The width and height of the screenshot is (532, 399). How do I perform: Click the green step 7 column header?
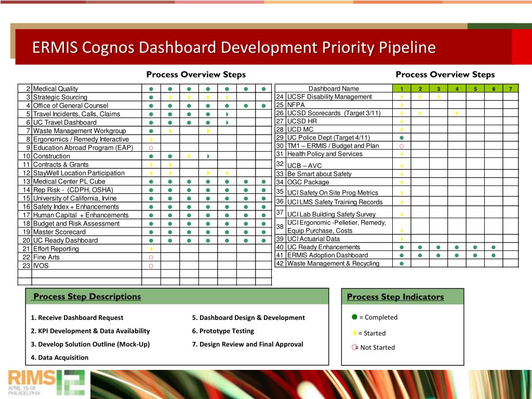[x=510, y=88]
